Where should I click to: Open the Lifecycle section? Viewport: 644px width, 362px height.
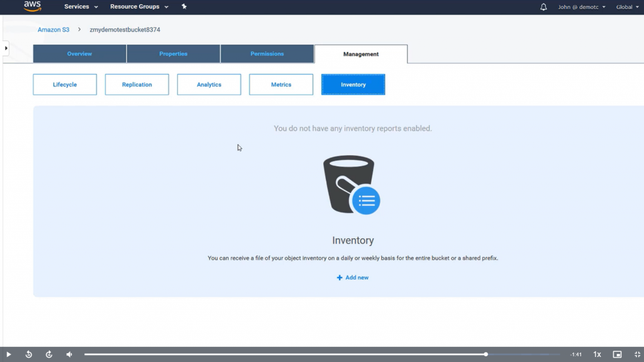point(65,85)
